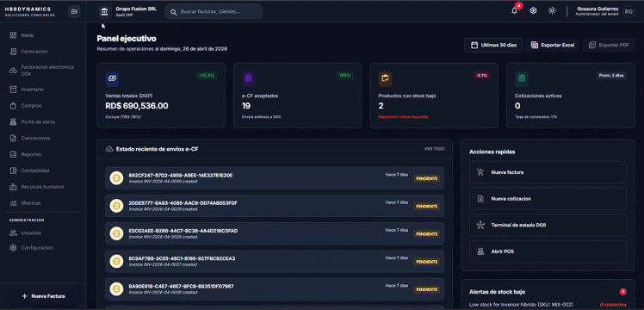Open the RG user avatar
The image size is (644, 310).
pos(629,11)
